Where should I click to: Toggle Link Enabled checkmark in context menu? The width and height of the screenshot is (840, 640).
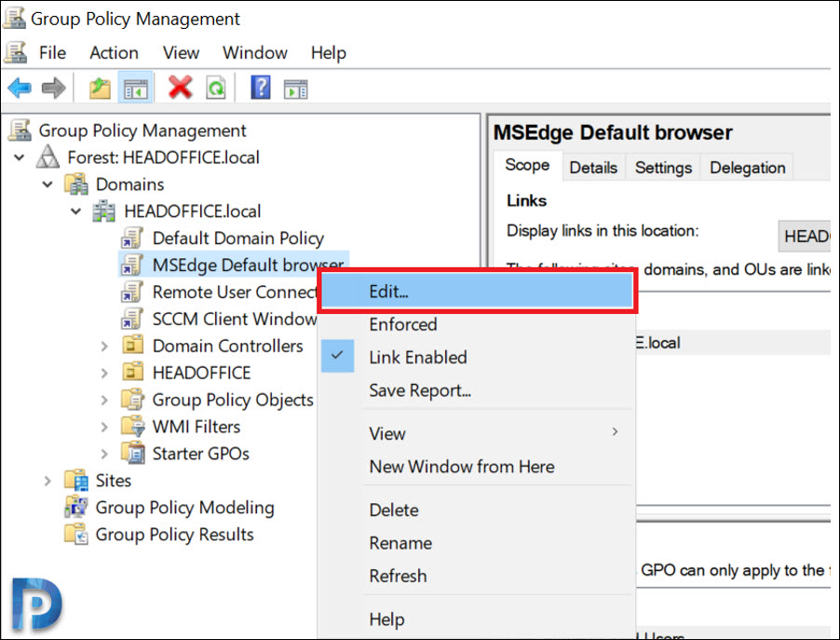[x=337, y=356]
